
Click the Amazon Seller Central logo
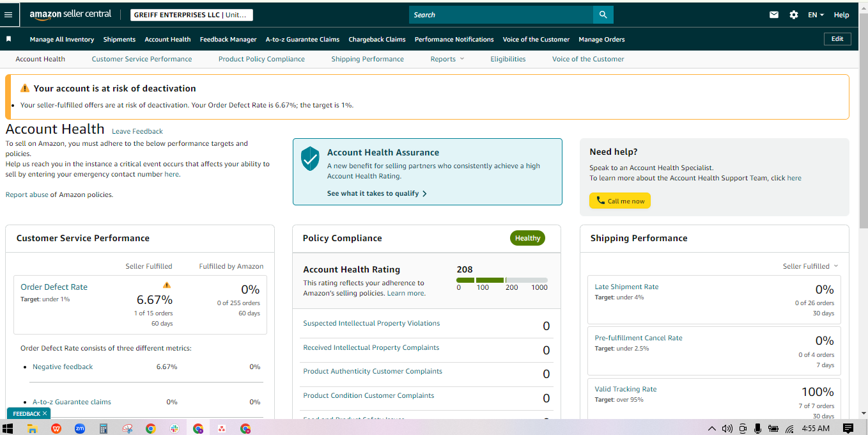tap(70, 14)
